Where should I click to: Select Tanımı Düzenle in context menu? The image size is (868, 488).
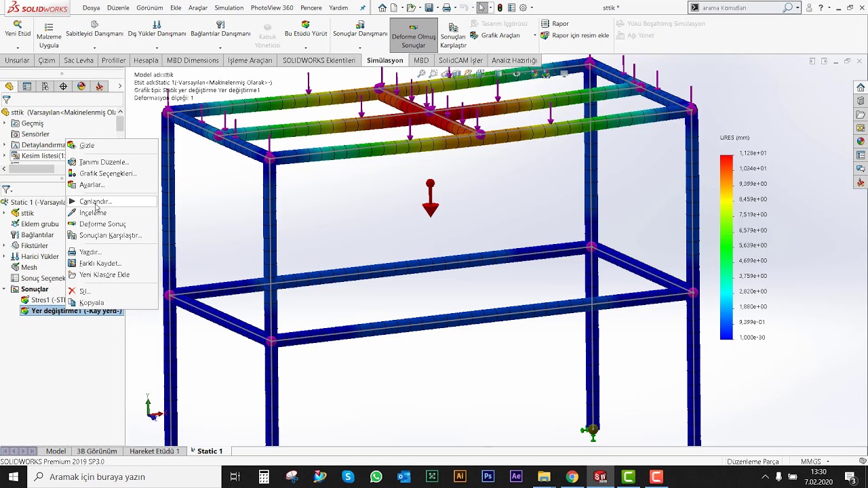[112, 162]
